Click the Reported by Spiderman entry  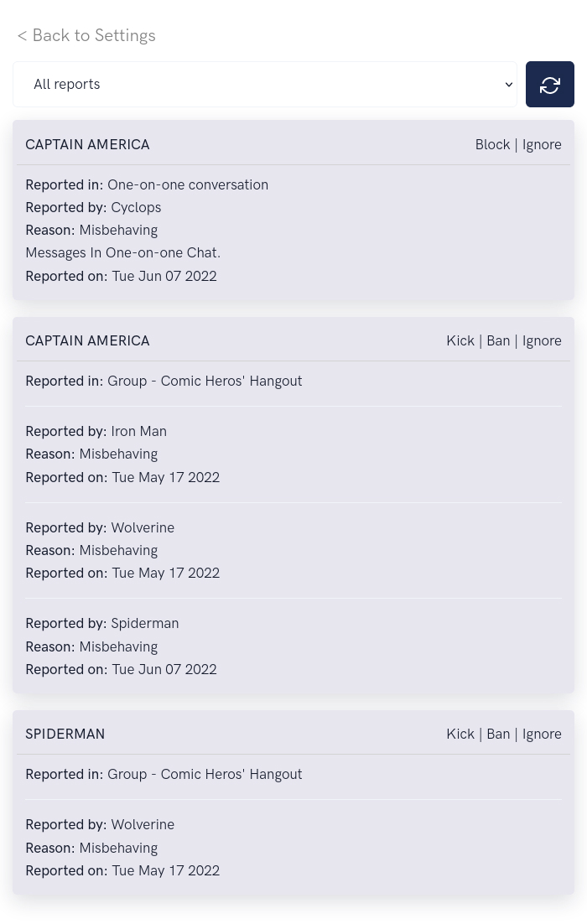click(102, 624)
